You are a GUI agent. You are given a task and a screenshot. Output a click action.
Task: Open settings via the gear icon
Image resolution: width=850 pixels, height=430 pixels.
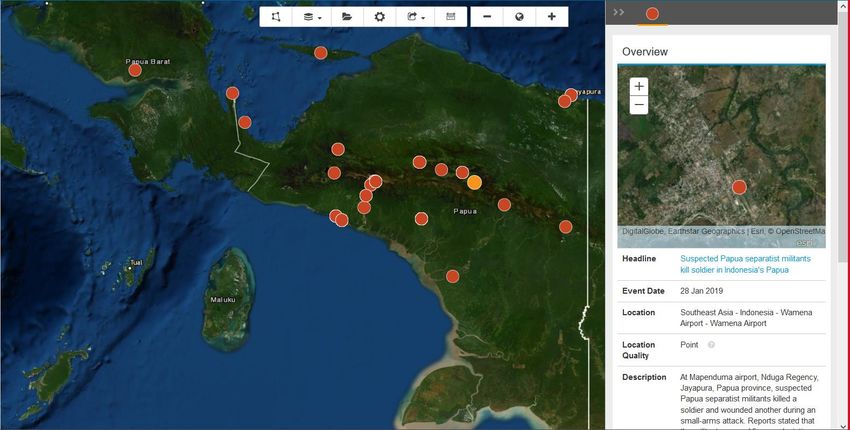379,17
